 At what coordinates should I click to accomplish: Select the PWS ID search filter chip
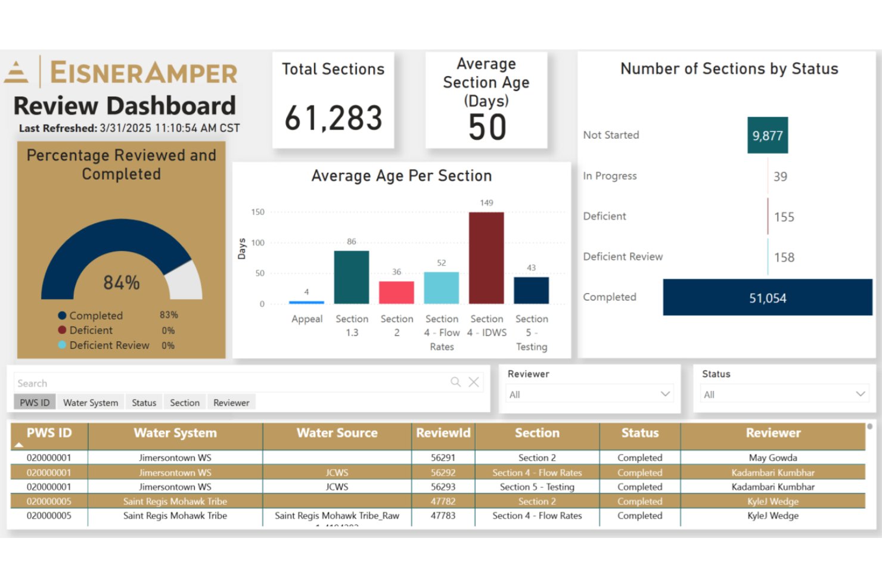tap(35, 403)
